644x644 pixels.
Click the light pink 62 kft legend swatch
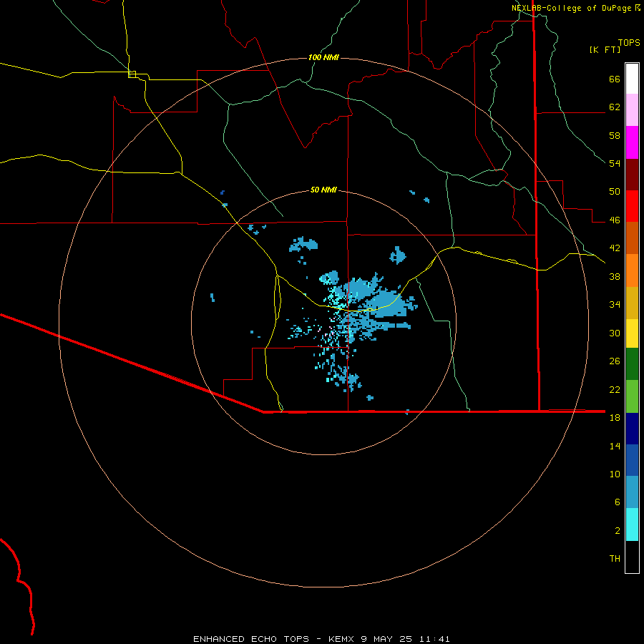[632, 109]
